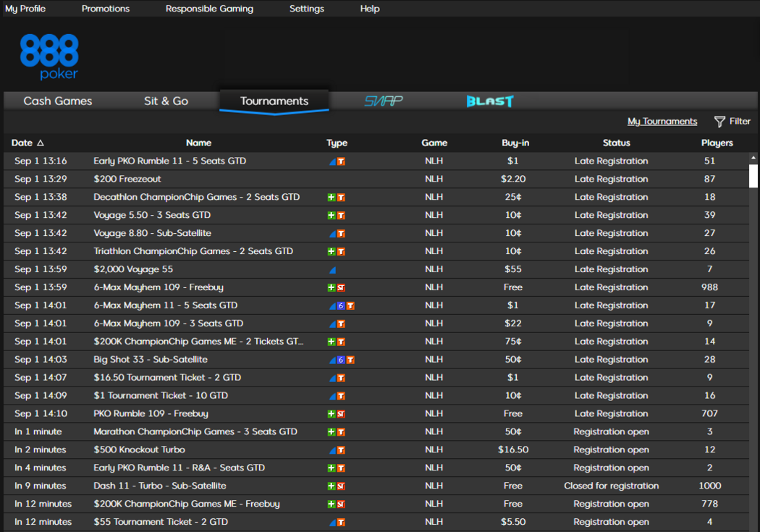Click the 888poker logo
Screen dimensions: 760x532
[49, 56]
